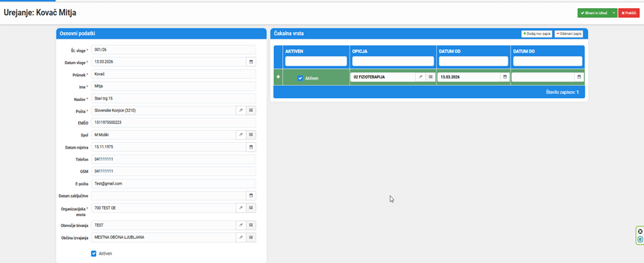Clear the Pošta field with eraser icon
644x263 pixels.
pos(241,110)
